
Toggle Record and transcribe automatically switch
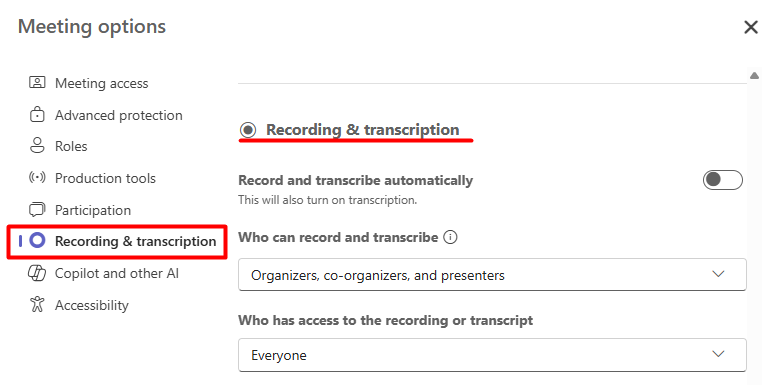(722, 180)
